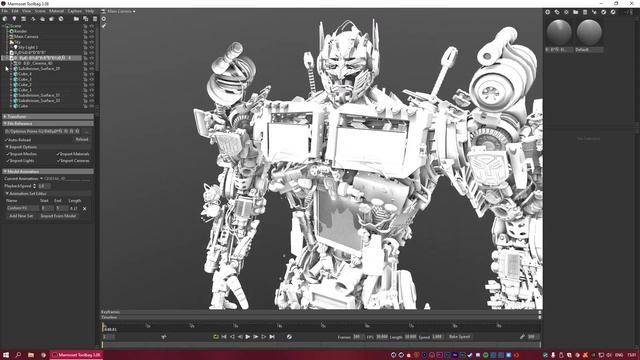Collapse the File Reference section
Screen dimensions: 640x360
tap(48, 123)
